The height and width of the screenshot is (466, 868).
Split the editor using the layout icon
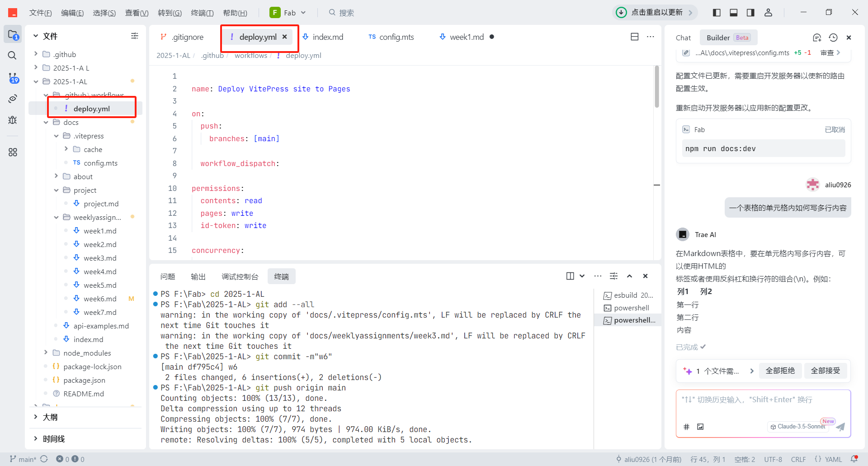pos(635,37)
